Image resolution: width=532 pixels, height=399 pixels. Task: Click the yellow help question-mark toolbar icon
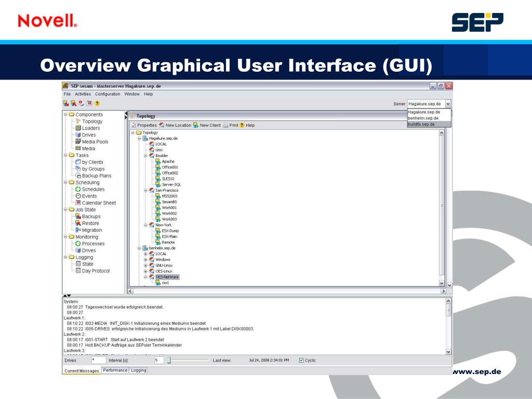pyautogui.click(x=97, y=103)
